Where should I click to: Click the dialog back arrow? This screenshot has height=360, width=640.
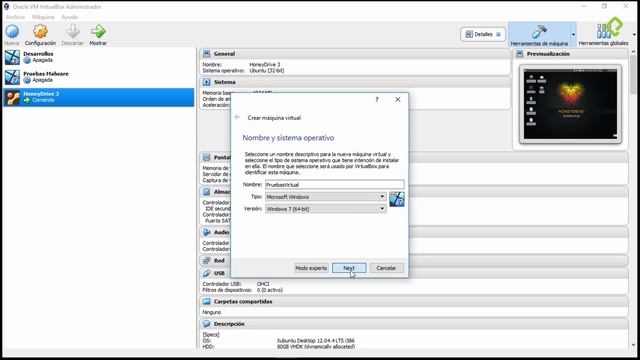pos(237,118)
